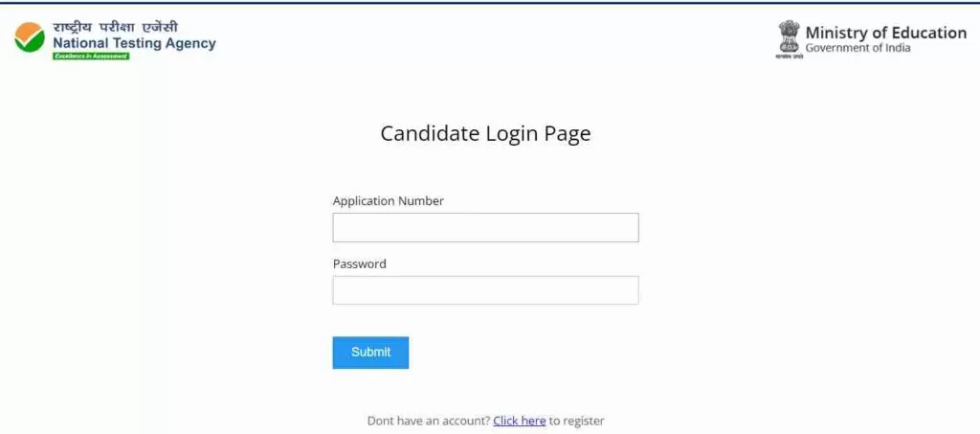Image resolution: width=980 pixels, height=434 pixels.
Task: Focus the Application Number input field
Action: pyautogui.click(x=485, y=228)
